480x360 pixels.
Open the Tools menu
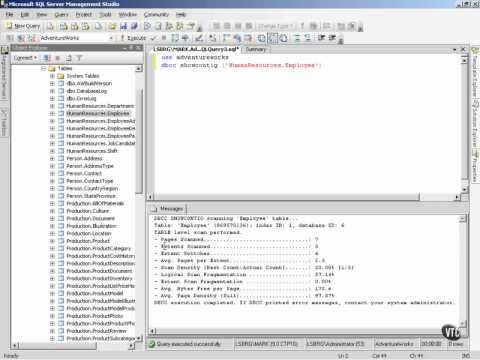105,15
